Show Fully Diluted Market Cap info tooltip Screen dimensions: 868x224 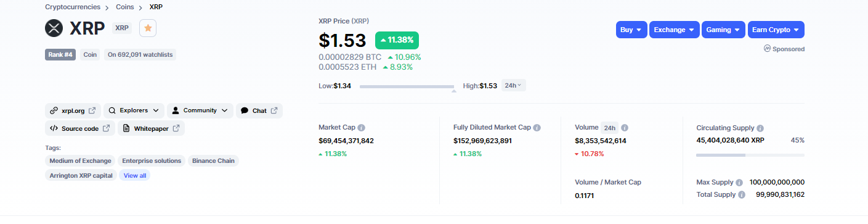click(537, 128)
